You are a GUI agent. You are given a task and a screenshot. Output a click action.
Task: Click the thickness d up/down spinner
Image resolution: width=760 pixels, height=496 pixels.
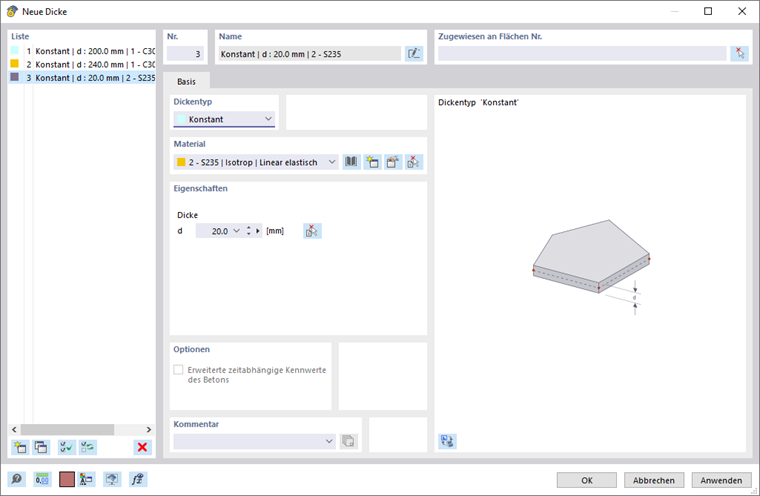249,231
